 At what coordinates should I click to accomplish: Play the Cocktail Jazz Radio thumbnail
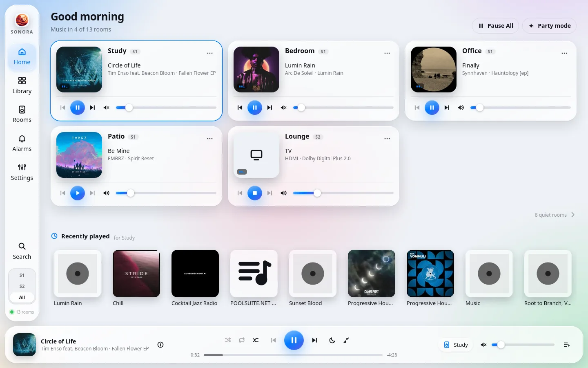[x=195, y=274]
